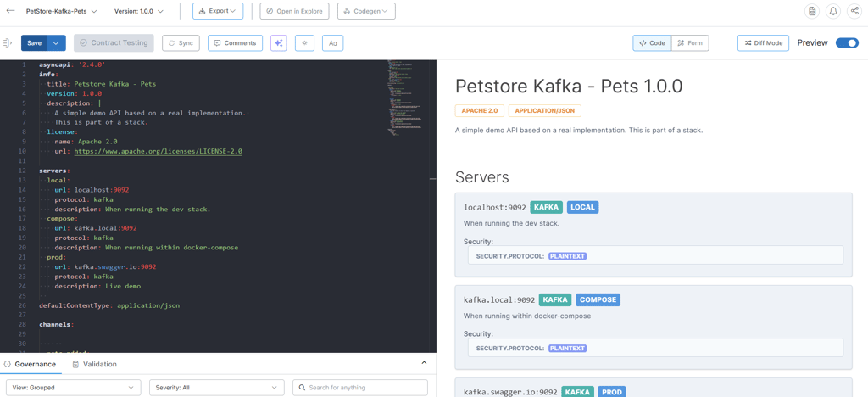Screen dimensions: 868x397
Task: Click localhost:9092 server name in preview
Action: point(495,208)
